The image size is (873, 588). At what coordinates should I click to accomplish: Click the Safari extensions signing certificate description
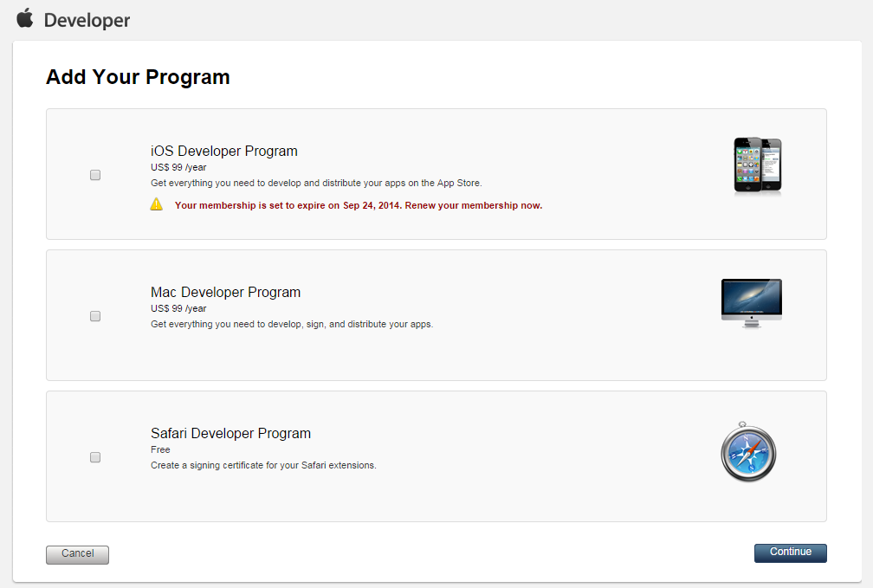click(263, 465)
